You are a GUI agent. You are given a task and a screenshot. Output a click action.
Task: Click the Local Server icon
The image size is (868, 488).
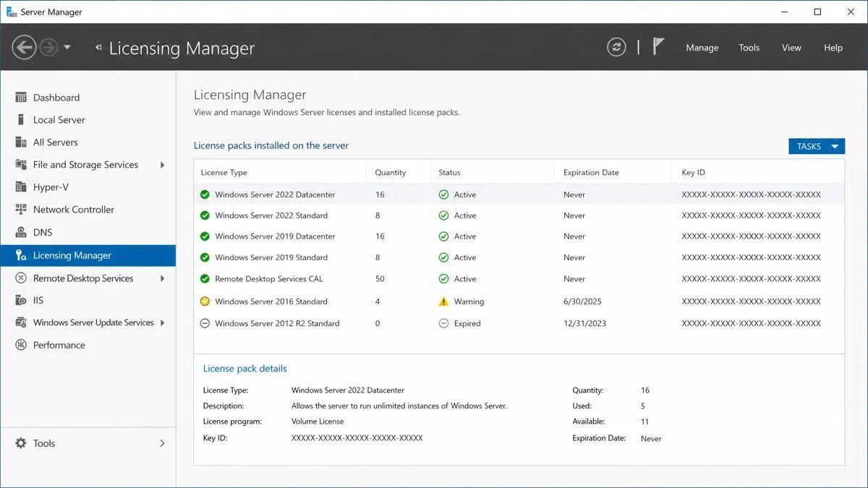[21, 120]
